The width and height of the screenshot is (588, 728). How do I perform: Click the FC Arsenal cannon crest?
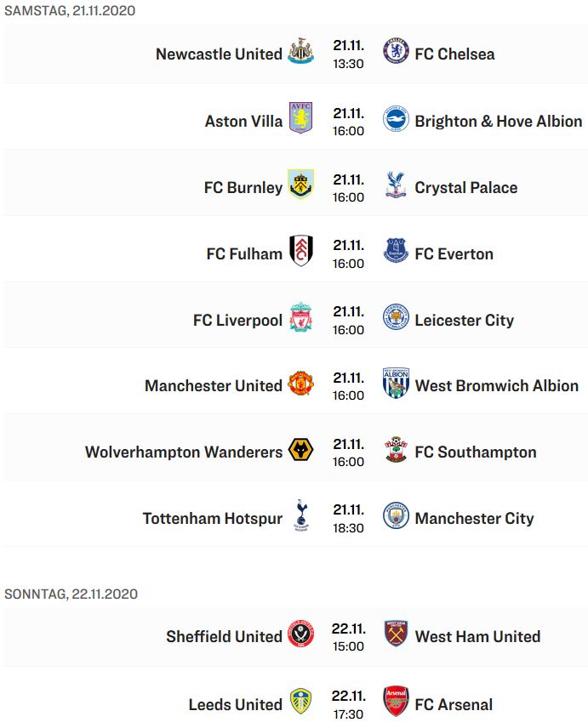click(x=396, y=702)
